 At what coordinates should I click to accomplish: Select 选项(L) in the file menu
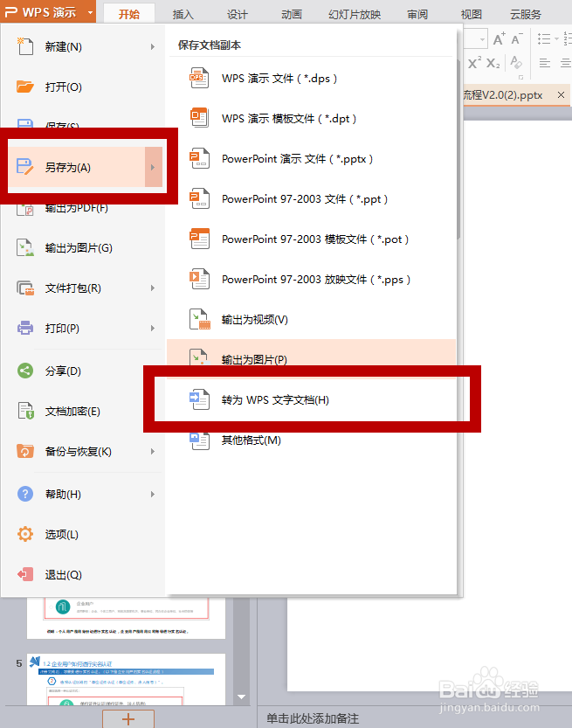coord(83,534)
